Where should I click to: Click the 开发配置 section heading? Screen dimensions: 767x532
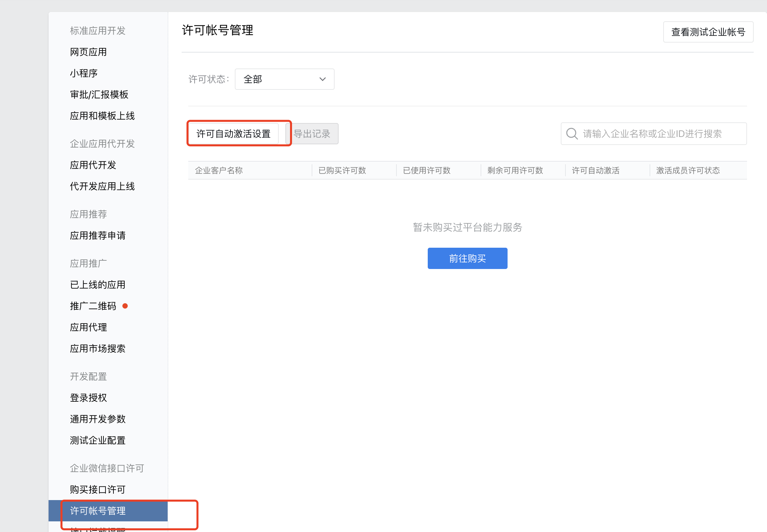(88, 376)
